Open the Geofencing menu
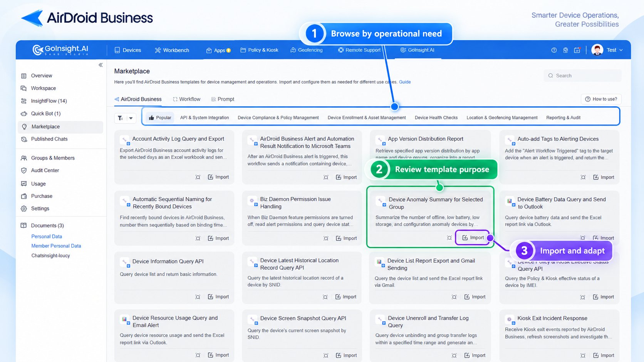Viewport: 644px width, 362px height. point(307,50)
